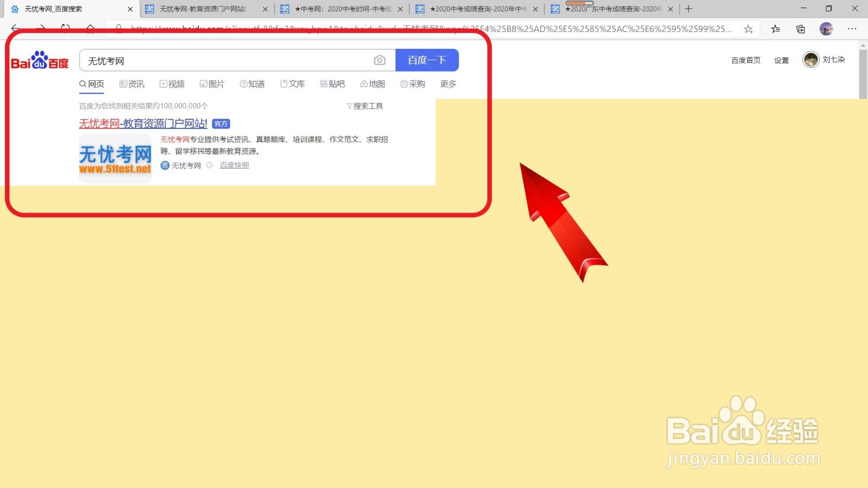Image resolution: width=868 pixels, height=488 pixels.
Task: Click the 百度快照 link
Action: pyautogui.click(x=234, y=165)
